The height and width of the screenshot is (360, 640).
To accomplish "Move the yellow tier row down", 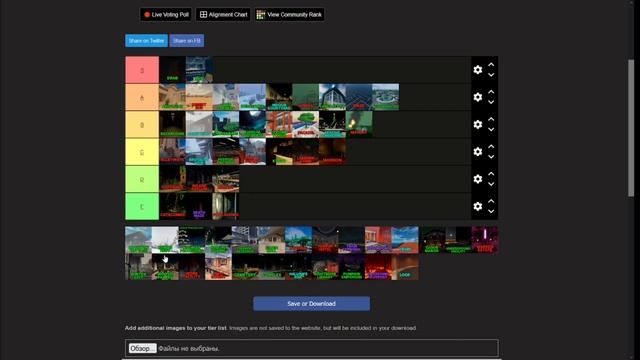I will [x=491, y=157].
